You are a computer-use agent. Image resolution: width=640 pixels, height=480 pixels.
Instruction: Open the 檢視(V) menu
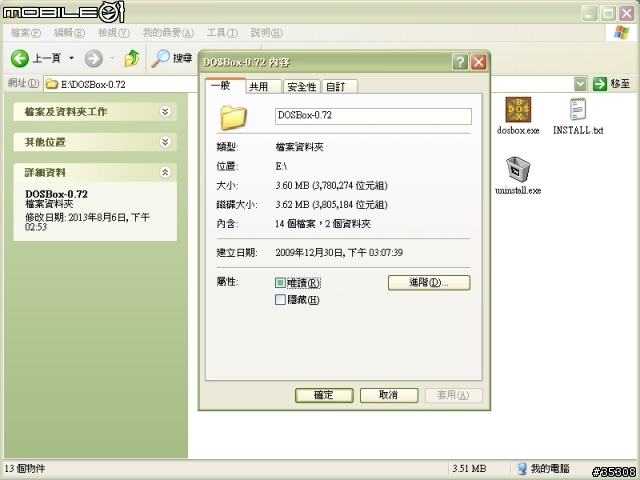pyautogui.click(x=114, y=33)
